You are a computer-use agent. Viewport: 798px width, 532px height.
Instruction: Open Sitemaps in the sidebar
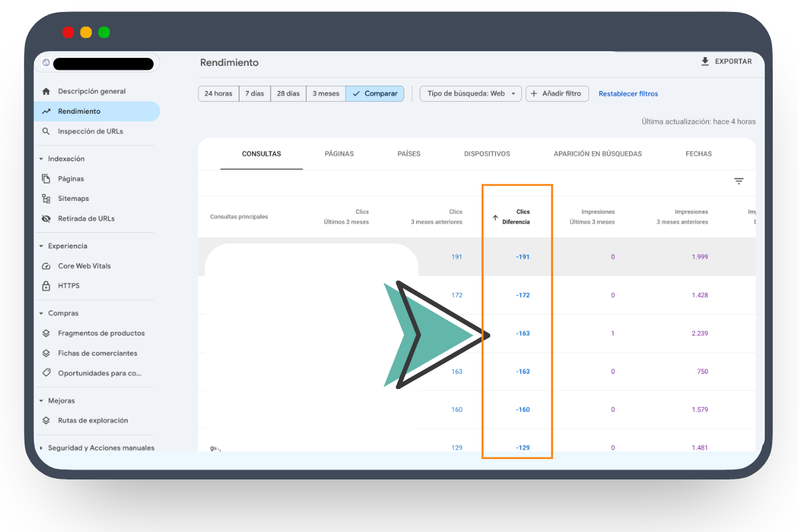click(x=97, y=198)
